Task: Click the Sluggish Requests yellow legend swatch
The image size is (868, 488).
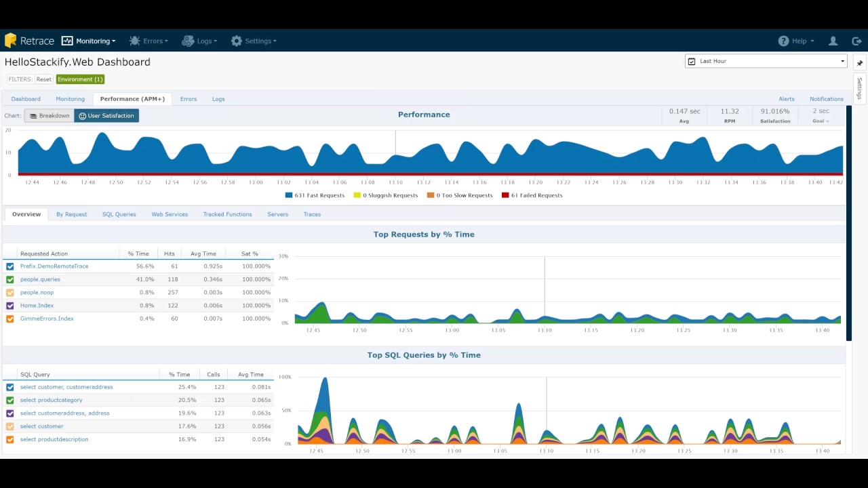Action: click(357, 195)
